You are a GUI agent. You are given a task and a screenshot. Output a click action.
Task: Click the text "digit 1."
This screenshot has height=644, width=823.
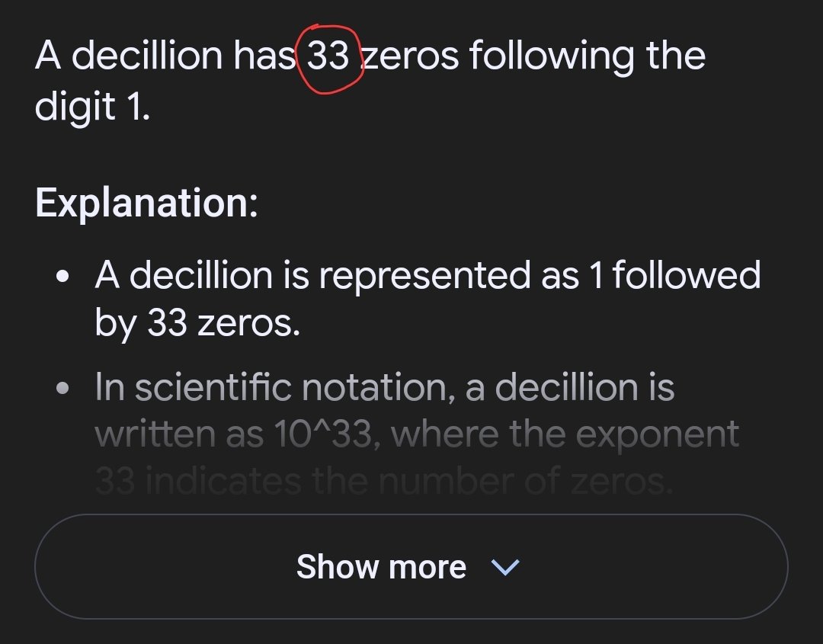pyautogui.click(x=92, y=107)
